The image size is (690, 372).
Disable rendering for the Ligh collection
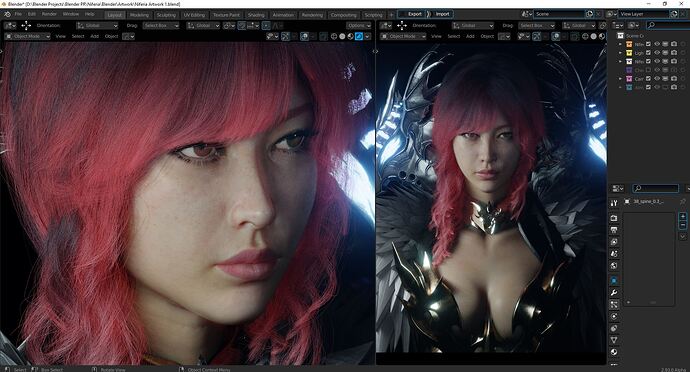[674, 53]
